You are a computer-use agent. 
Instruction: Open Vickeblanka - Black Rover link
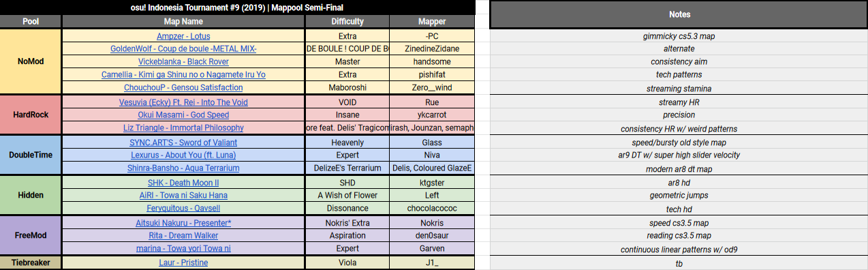(183, 61)
